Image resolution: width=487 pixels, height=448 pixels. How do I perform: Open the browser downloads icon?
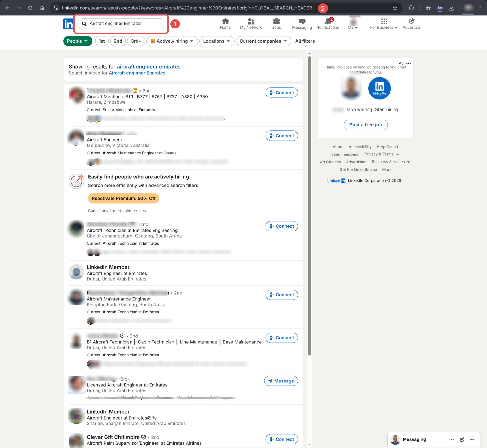(x=451, y=8)
